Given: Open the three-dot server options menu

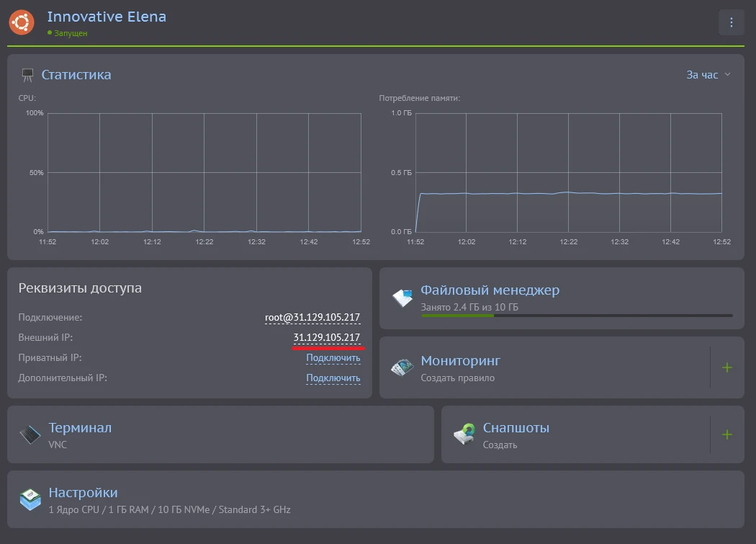Looking at the screenshot, I should (731, 22).
